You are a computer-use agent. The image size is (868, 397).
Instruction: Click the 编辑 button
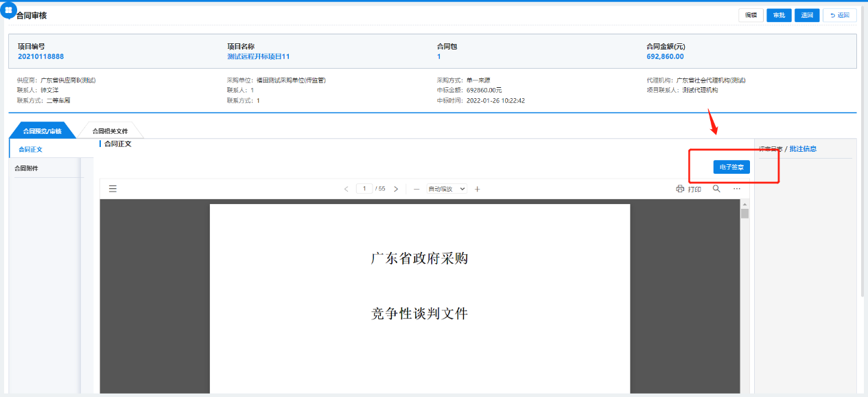(751, 15)
